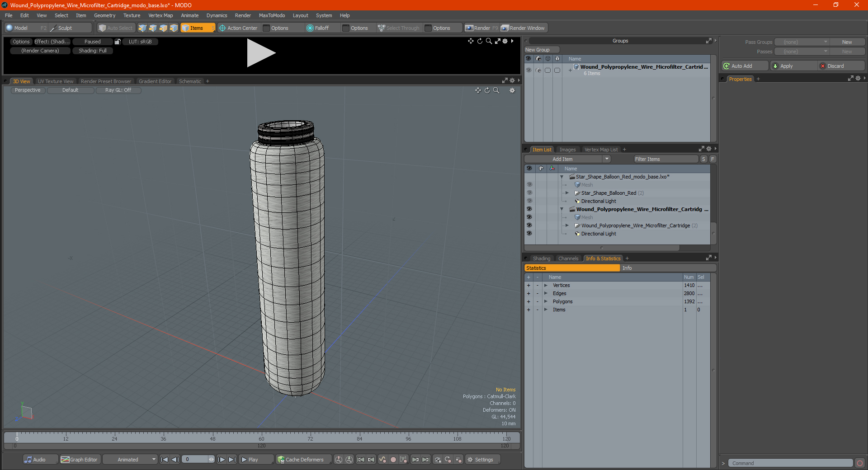Open Render Window
The image size is (868, 470).
click(524, 28)
